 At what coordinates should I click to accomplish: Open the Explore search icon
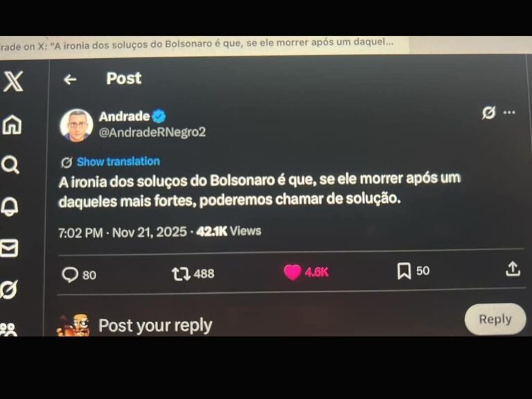coord(10,165)
